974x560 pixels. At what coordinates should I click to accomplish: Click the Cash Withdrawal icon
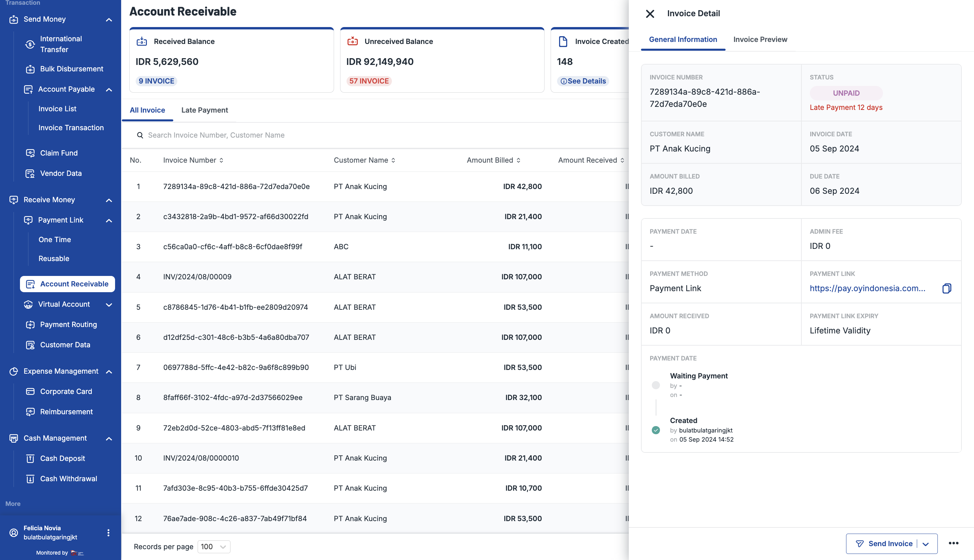(30, 479)
